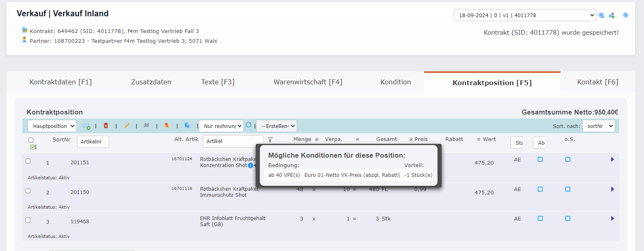The height and width of the screenshot is (251, 644).
Task: Switch to the Kontakt [F6] tab
Action: tap(598, 82)
